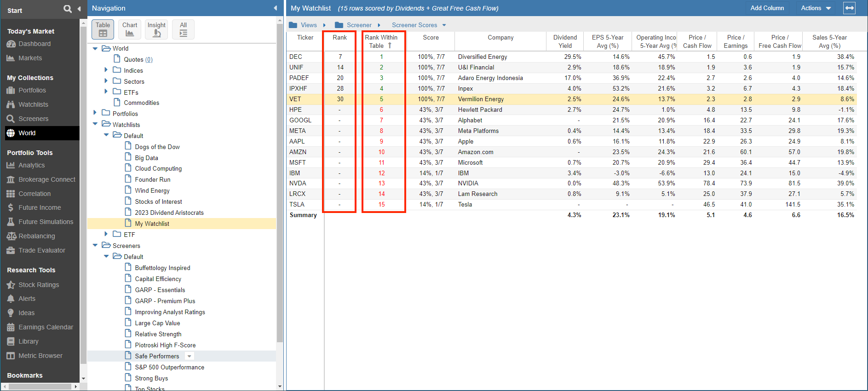Go to Portfolios in My Collections
This screenshot has width=868, height=391.
click(x=32, y=90)
